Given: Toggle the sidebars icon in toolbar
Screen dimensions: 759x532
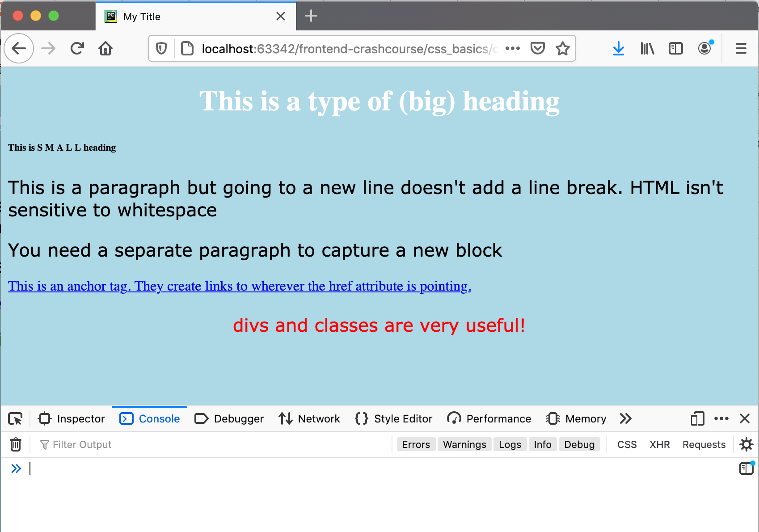Looking at the screenshot, I should click(x=676, y=48).
